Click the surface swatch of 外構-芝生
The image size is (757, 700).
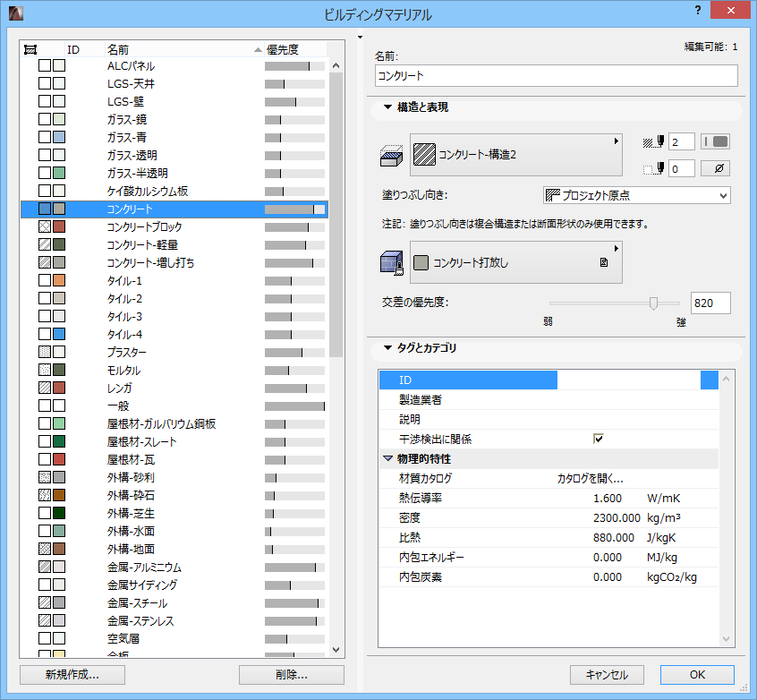pos(59,513)
